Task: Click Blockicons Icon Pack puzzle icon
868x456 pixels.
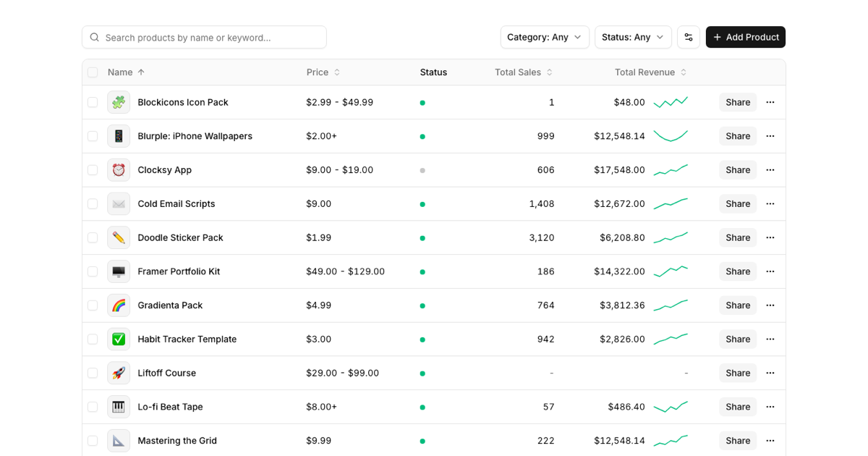Action: pyautogui.click(x=119, y=102)
